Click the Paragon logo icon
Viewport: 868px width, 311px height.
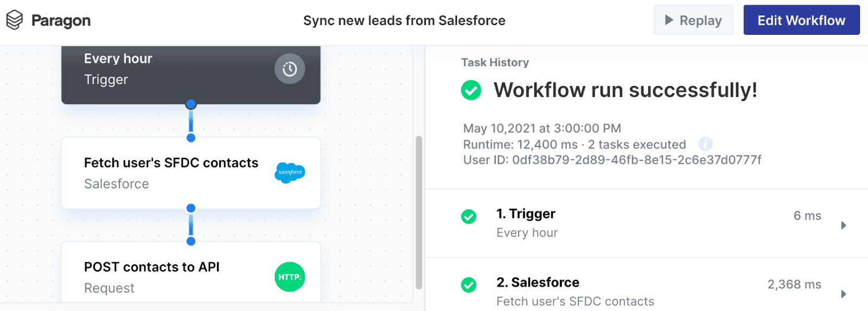(x=15, y=21)
